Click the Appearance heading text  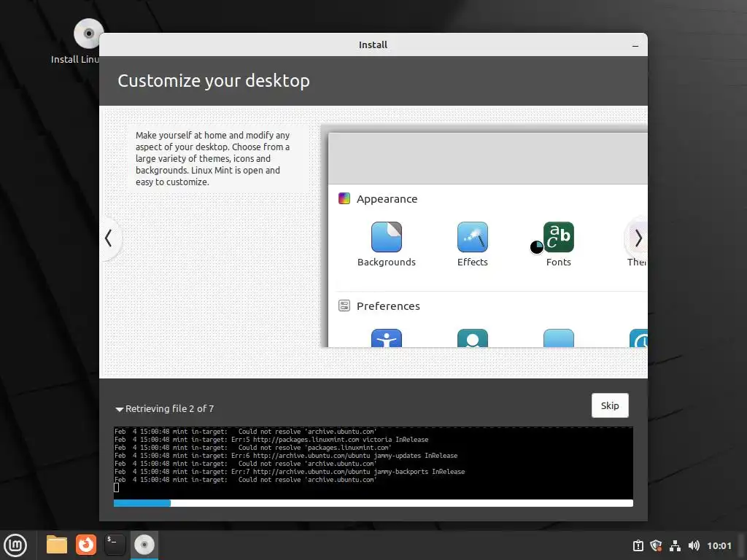387,199
